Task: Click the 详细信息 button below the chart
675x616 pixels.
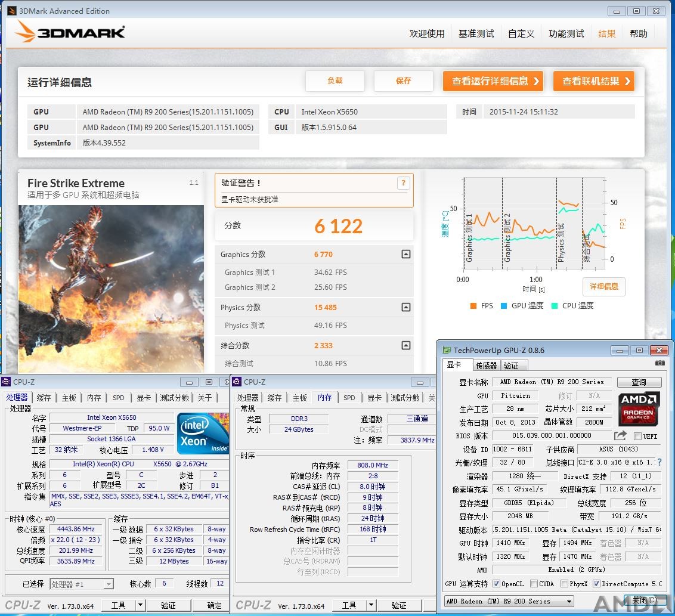Action: [604, 287]
